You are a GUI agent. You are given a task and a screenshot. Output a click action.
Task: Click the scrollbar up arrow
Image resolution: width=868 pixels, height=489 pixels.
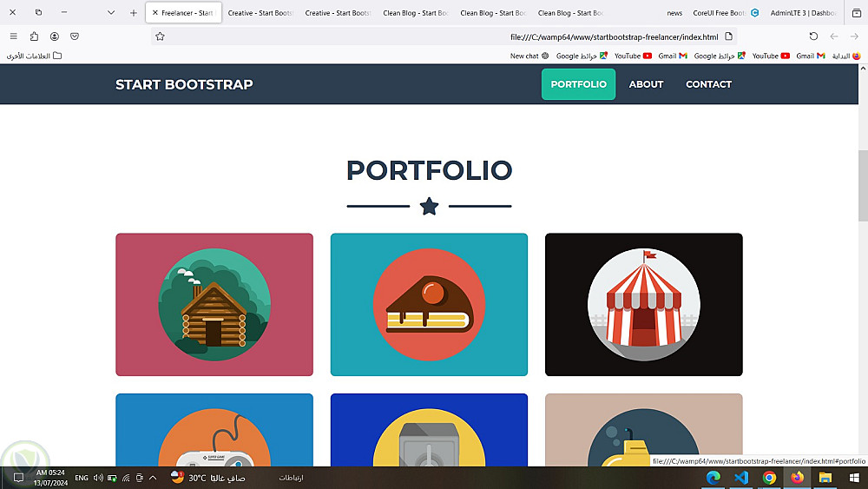point(863,69)
